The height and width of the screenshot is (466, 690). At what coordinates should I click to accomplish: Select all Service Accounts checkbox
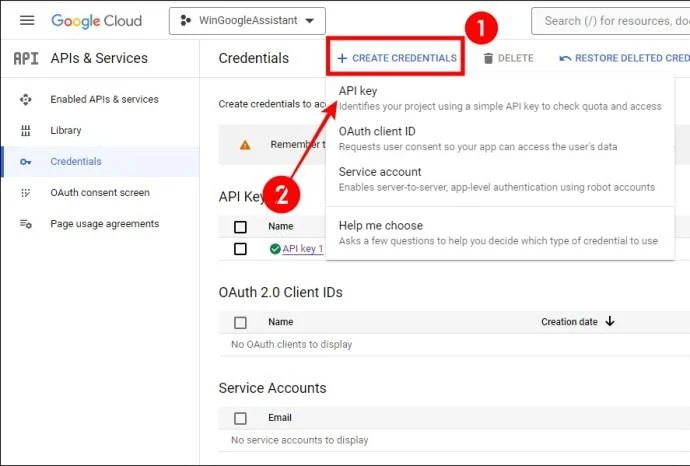coord(240,418)
